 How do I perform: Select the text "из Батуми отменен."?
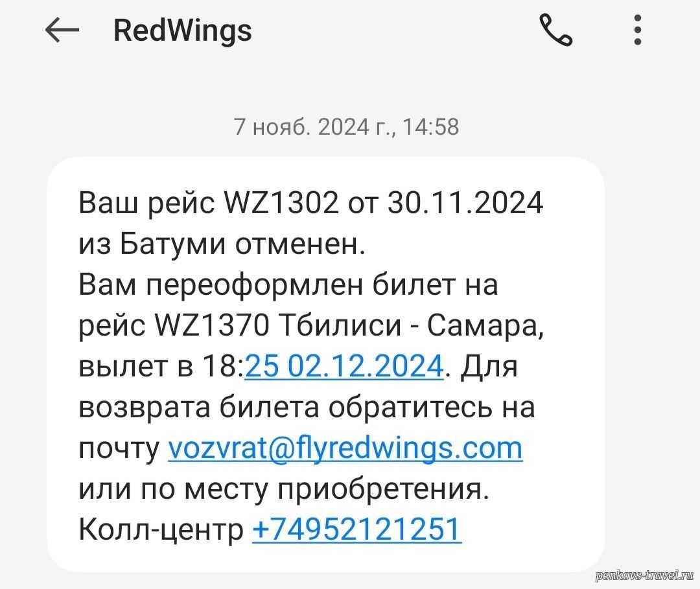coord(222,244)
